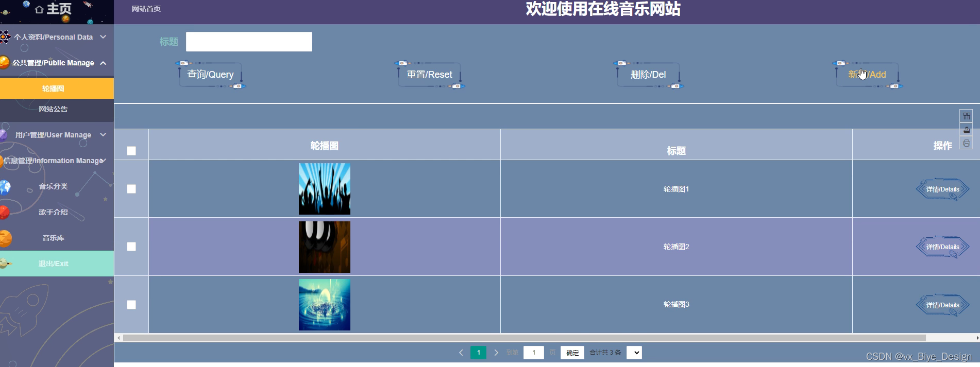The width and height of the screenshot is (980, 367).
Task: Click the 新增/Add button
Action: pyautogui.click(x=867, y=75)
